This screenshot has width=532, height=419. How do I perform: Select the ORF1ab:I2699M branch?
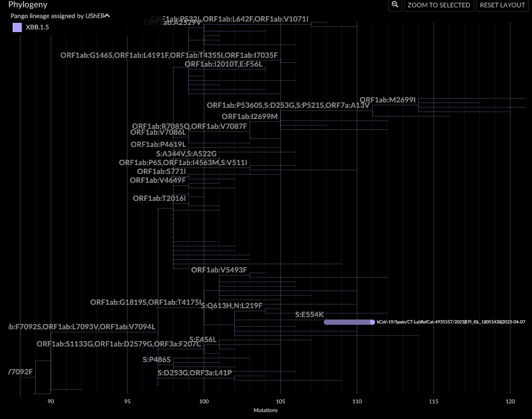pyautogui.click(x=250, y=117)
